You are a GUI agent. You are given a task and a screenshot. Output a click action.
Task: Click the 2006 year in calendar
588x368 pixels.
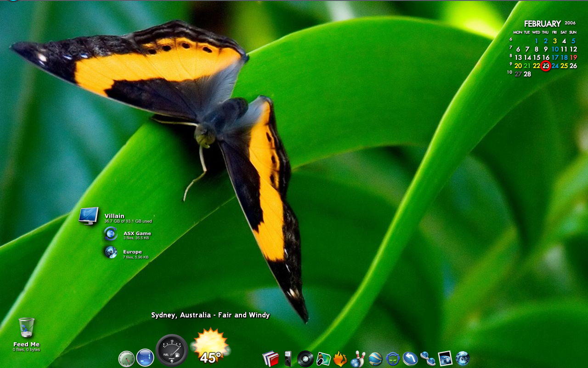tap(570, 23)
